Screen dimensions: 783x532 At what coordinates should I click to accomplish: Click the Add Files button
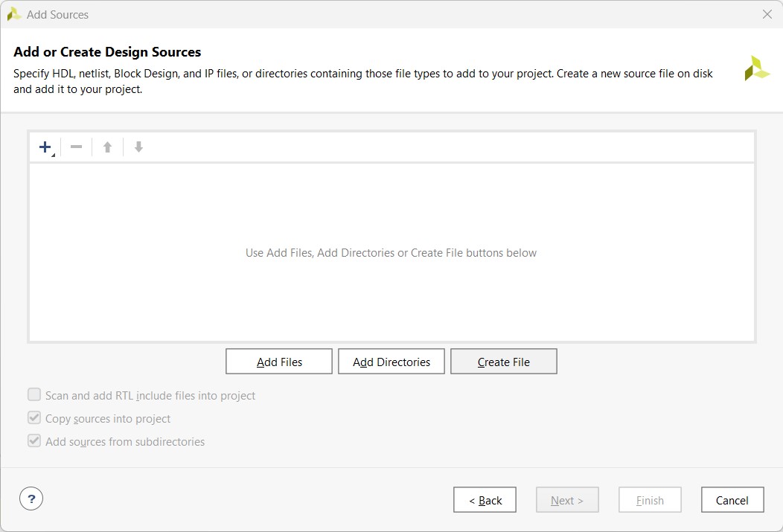click(x=279, y=362)
